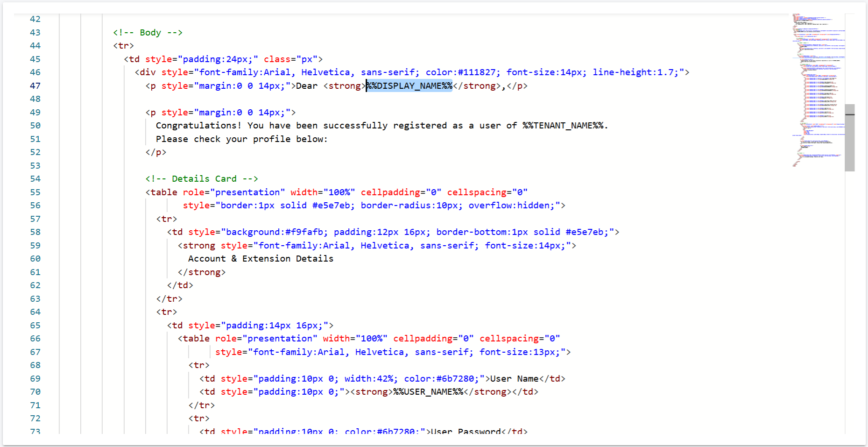This screenshot has height=447, width=868.
Task: Click line number 66 in the gutter
Action: coord(35,339)
